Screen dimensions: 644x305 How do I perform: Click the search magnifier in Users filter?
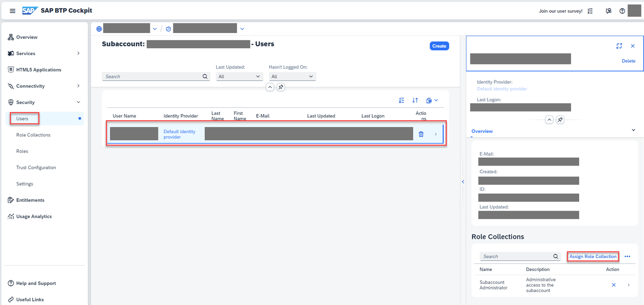205,76
